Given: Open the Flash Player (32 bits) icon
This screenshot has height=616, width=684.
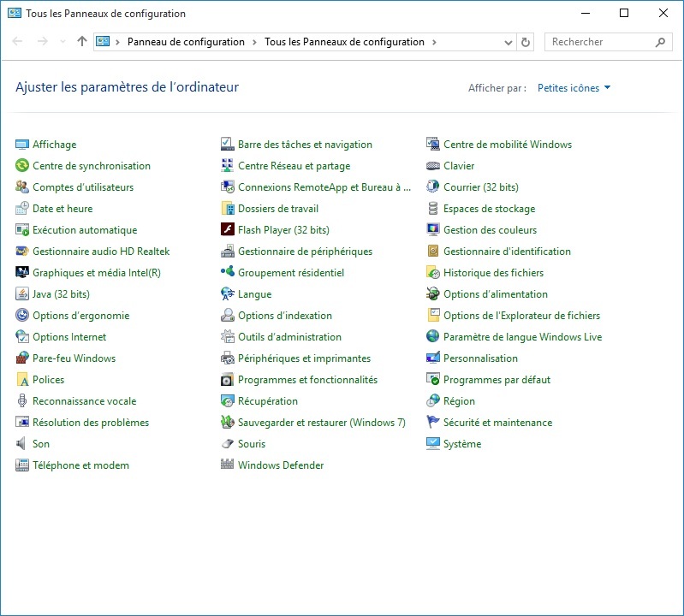Looking at the screenshot, I should point(227,230).
